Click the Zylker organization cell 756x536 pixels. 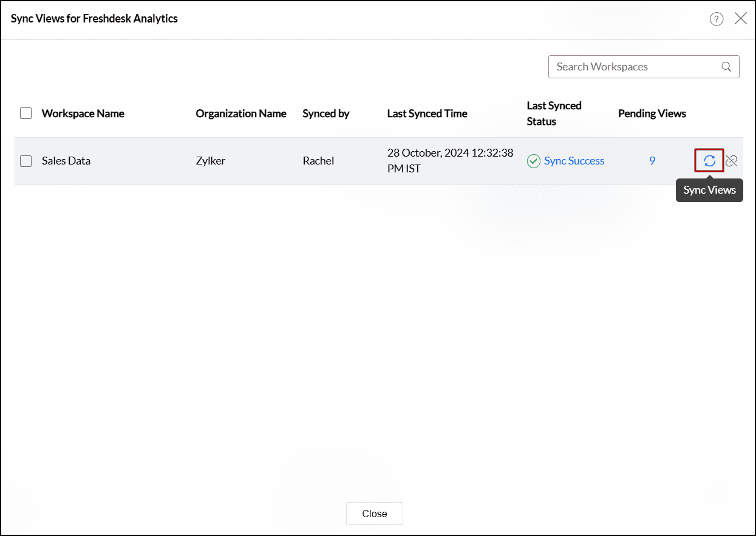tap(211, 161)
